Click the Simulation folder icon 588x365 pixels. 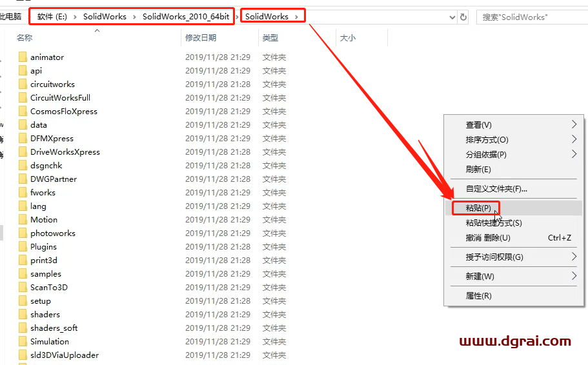tap(23, 341)
